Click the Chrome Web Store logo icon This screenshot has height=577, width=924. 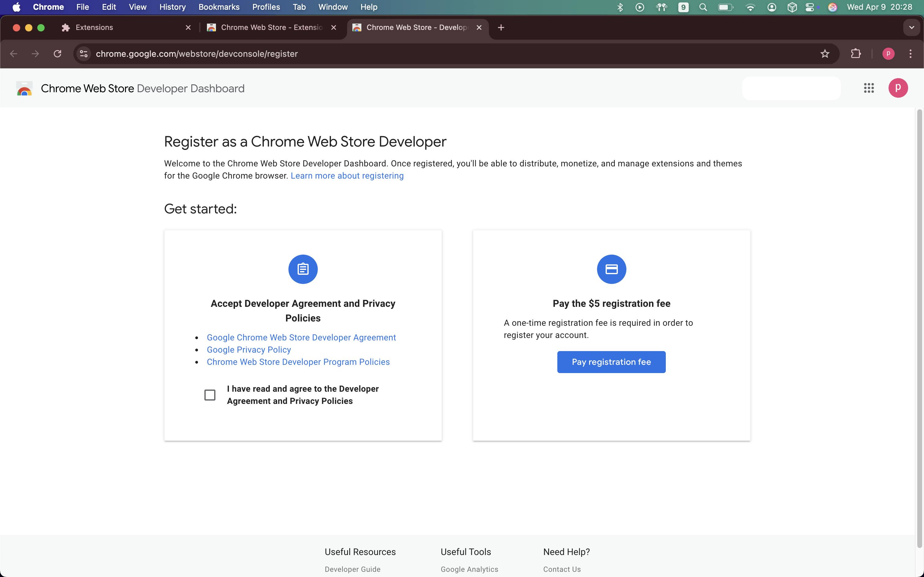[x=24, y=89]
